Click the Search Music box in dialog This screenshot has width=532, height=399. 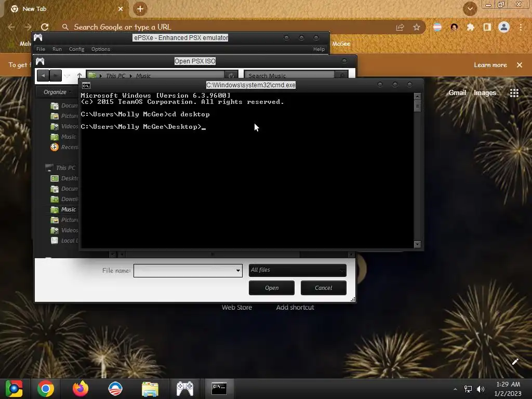click(x=289, y=75)
